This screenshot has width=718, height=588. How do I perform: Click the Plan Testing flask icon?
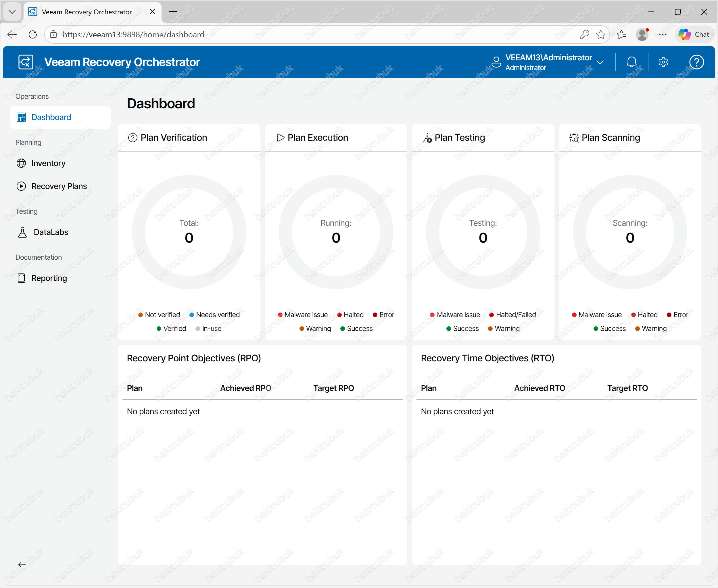[x=427, y=138]
